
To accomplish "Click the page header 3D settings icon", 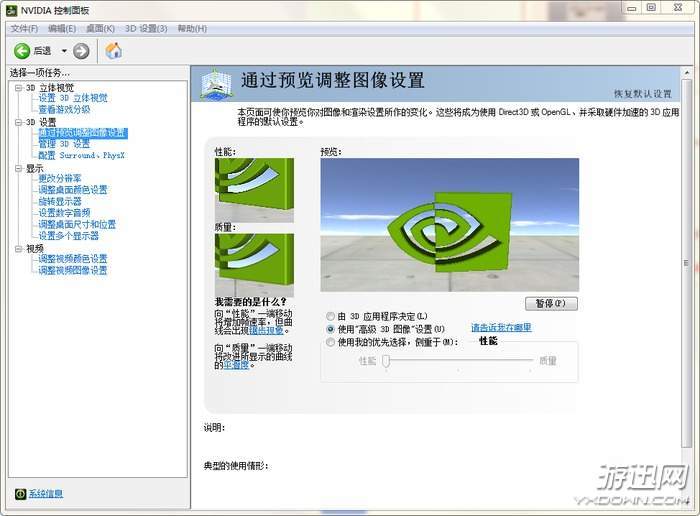I will 217,84.
